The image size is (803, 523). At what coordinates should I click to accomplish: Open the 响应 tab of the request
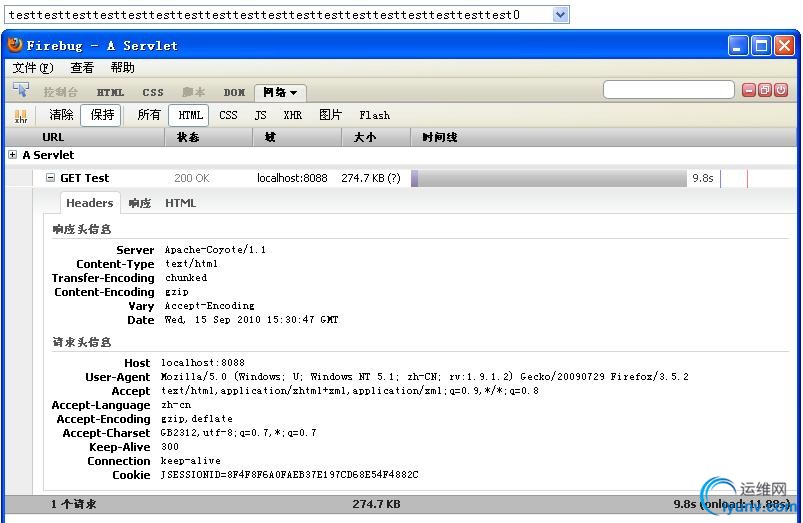point(140,203)
